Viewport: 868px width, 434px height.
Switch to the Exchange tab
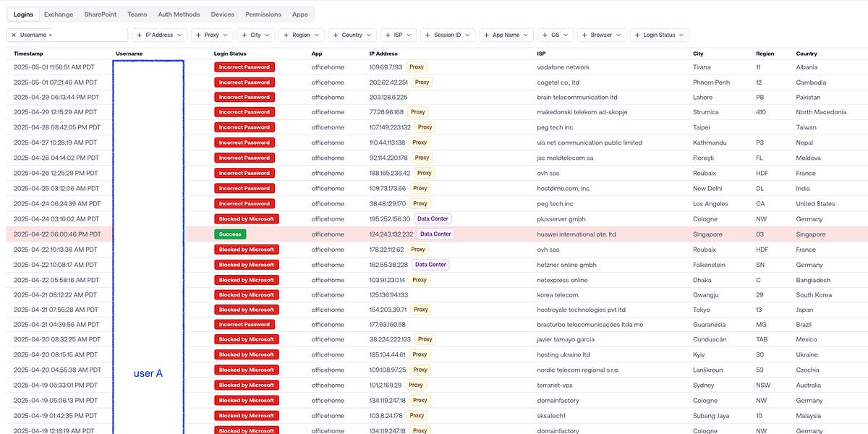pyautogui.click(x=59, y=14)
